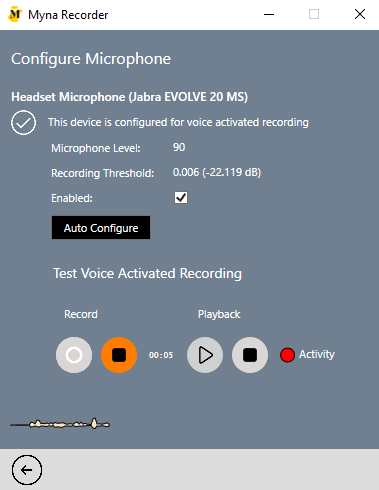Start playback with the play button

click(205, 355)
